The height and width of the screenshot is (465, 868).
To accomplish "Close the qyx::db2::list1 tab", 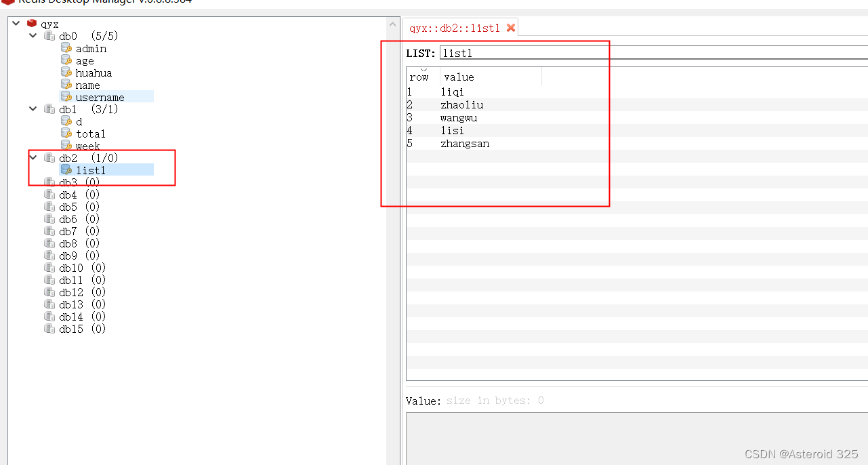I will point(511,28).
